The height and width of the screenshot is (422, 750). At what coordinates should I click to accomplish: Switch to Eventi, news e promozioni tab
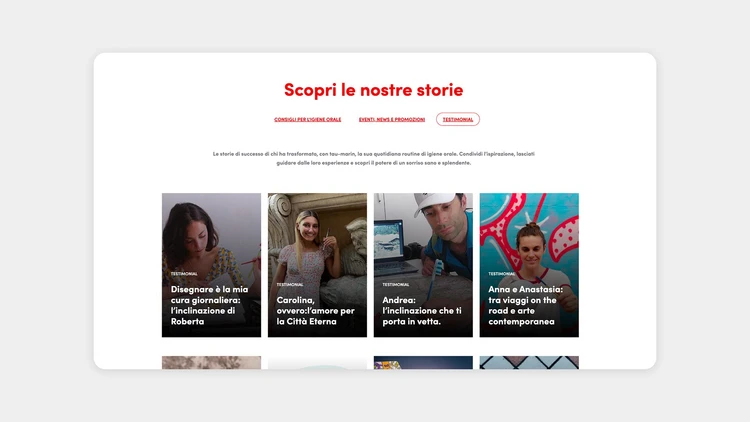392,119
